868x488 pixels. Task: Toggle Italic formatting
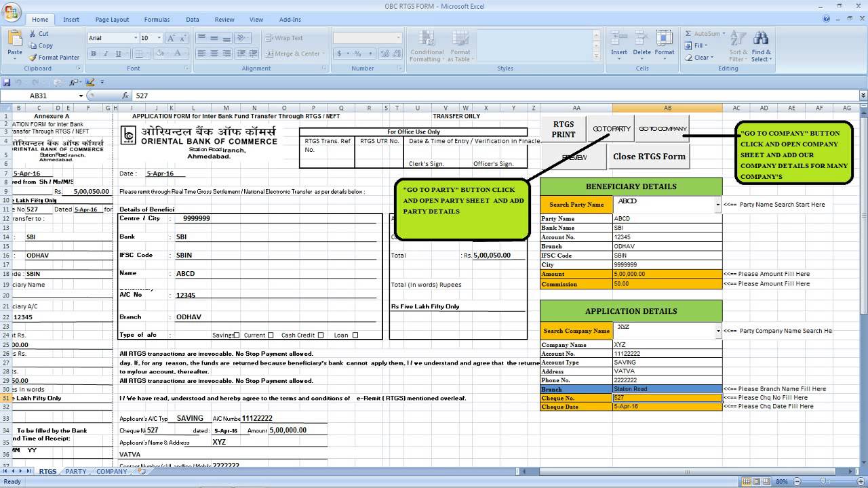tap(105, 54)
